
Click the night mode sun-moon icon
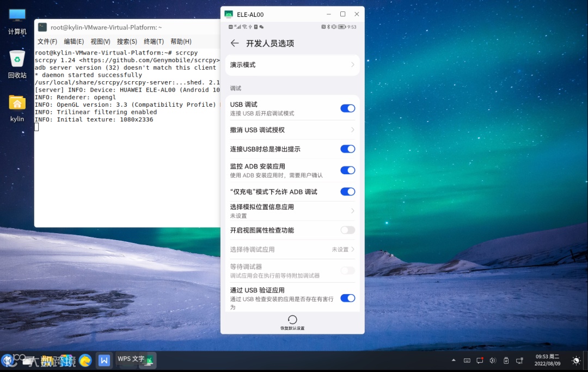[576, 361]
